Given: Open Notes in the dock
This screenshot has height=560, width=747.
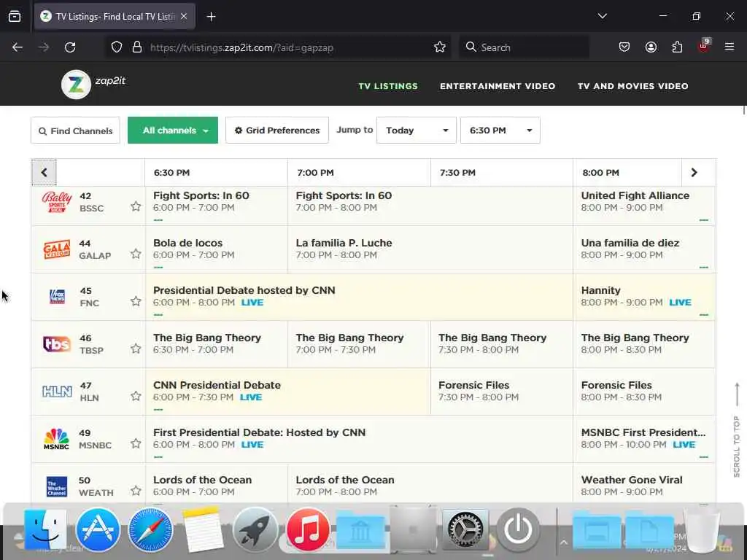Looking at the screenshot, I should click(203, 529).
